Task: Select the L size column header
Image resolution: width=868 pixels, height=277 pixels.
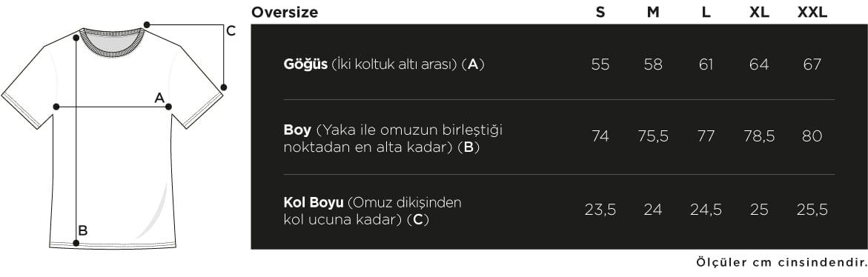Action: (706, 12)
